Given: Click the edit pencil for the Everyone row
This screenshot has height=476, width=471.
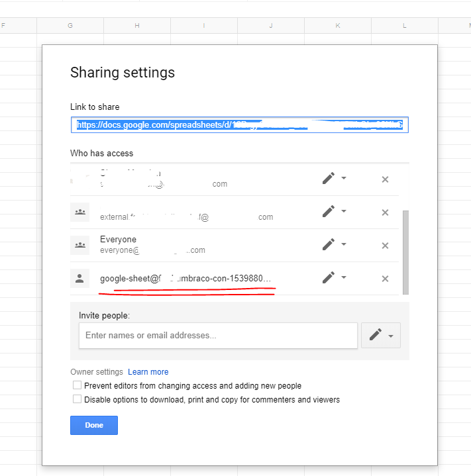Looking at the screenshot, I should coord(329,244).
